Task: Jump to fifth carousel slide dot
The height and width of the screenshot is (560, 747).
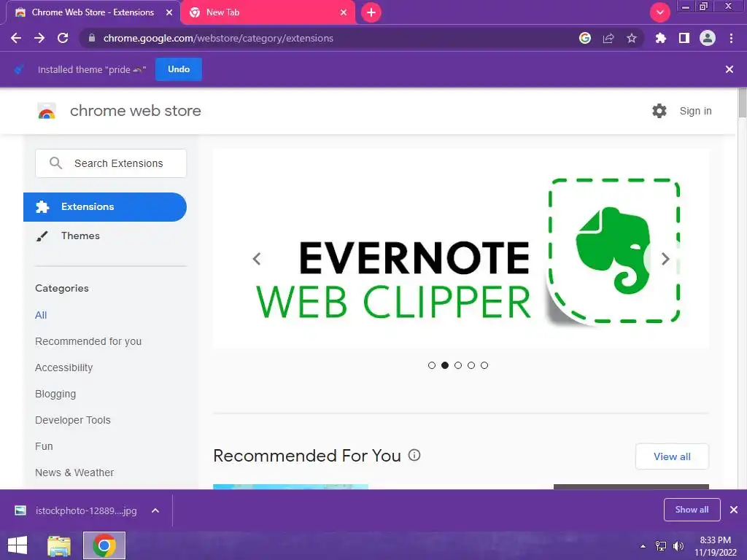Action: click(x=484, y=365)
